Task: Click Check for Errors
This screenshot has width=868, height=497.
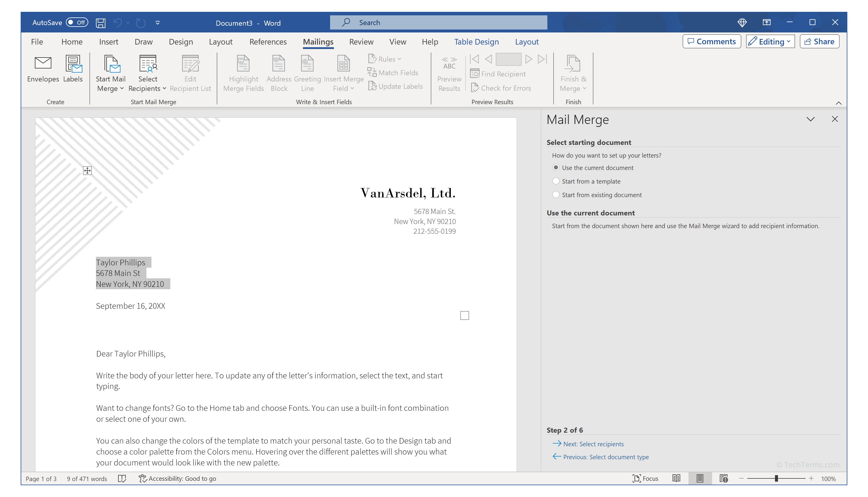Action: pos(501,88)
